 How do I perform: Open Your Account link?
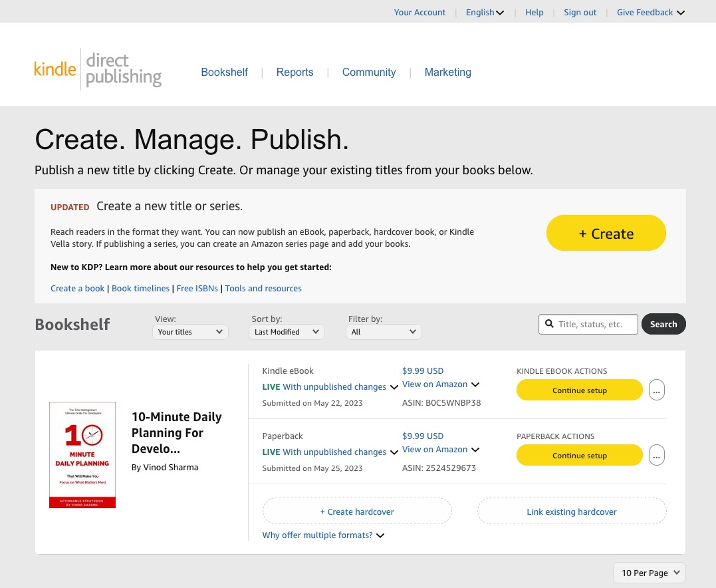point(419,13)
